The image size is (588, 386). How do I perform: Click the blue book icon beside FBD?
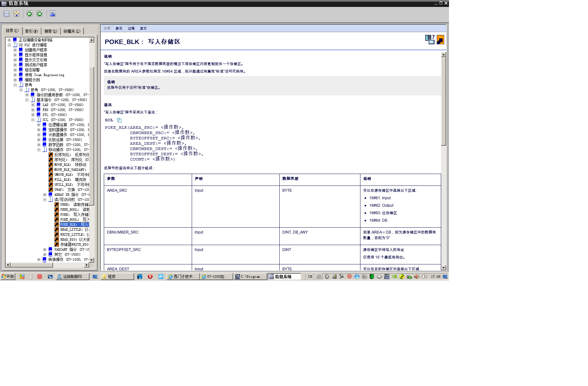pyautogui.click(x=39, y=110)
